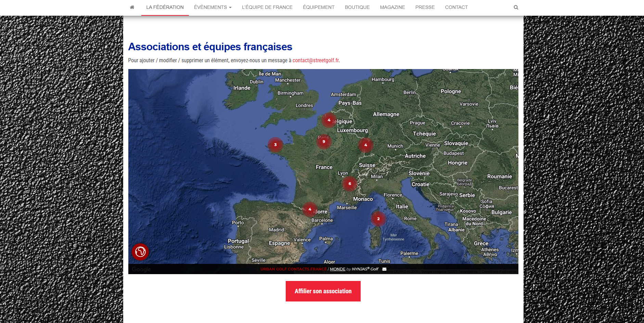This screenshot has width=644, height=323.
Task: Click the Brittany cluster marker with 3
Action: tap(275, 145)
